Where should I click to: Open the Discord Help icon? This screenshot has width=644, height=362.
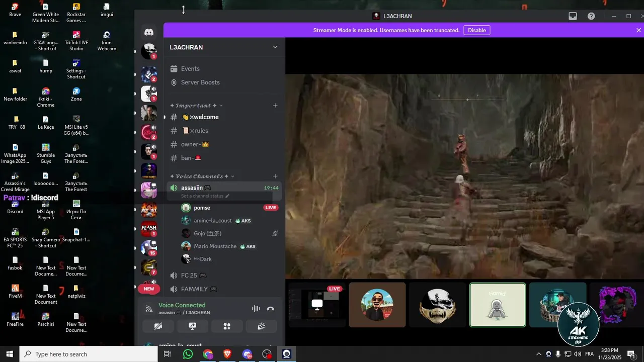tap(591, 16)
